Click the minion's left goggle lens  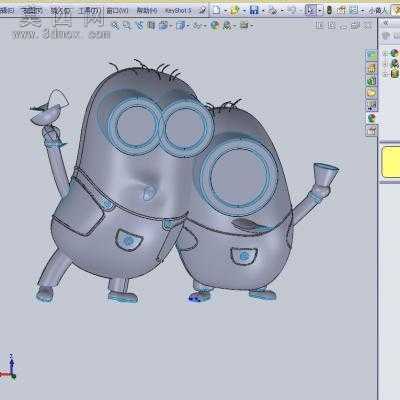[137, 127]
